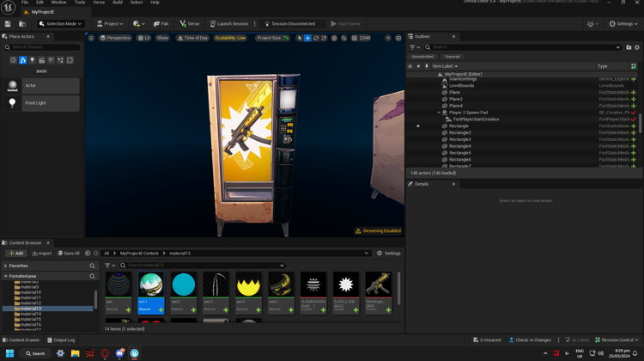This screenshot has width=644, height=361.
Task: Open the Lit view mode dropdown
Action: pyautogui.click(x=143, y=38)
